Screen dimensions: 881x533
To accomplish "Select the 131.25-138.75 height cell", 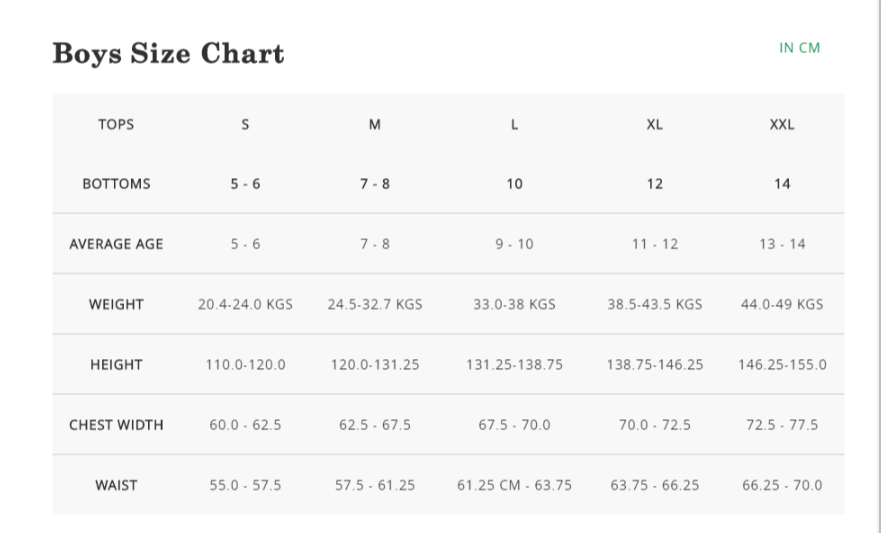I will click(514, 365).
